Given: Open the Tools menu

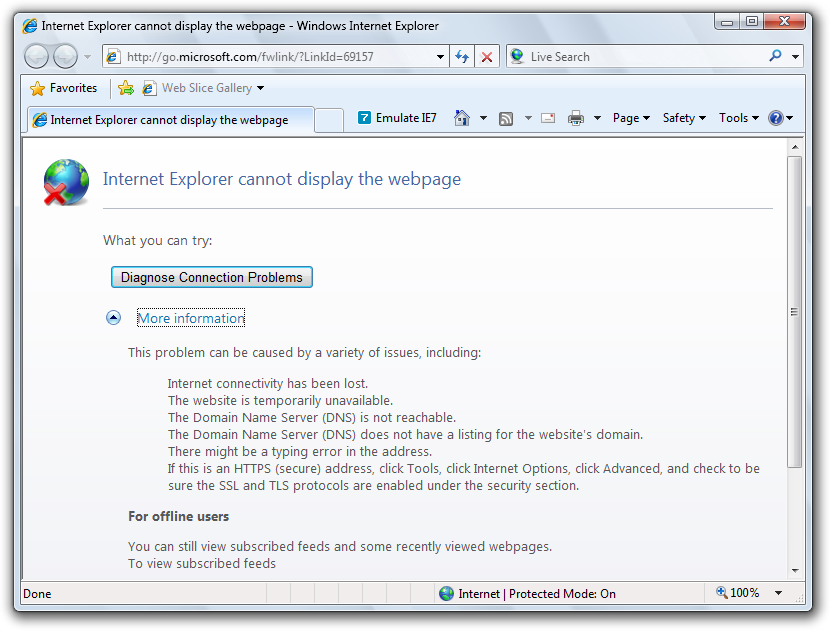Looking at the screenshot, I should pos(739,118).
